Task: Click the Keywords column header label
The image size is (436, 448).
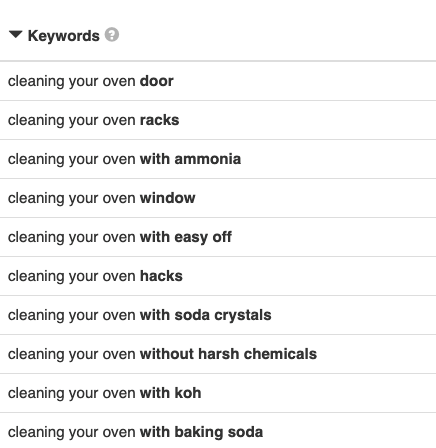Action: tap(64, 36)
